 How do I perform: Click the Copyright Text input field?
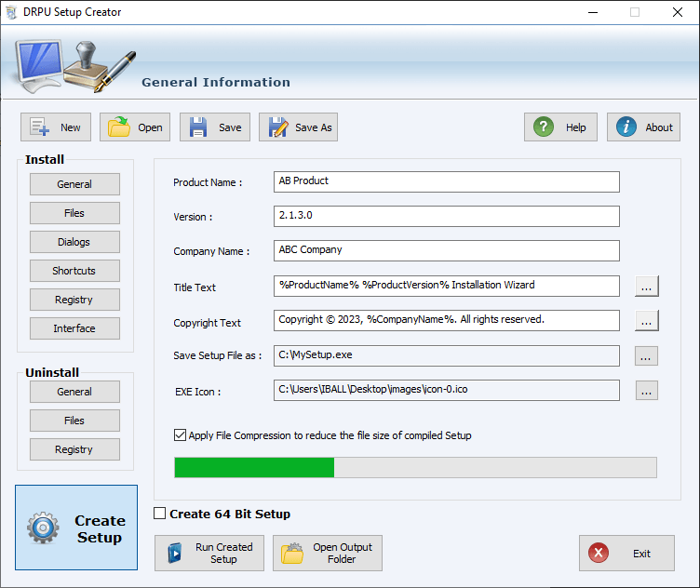pyautogui.click(x=447, y=320)
